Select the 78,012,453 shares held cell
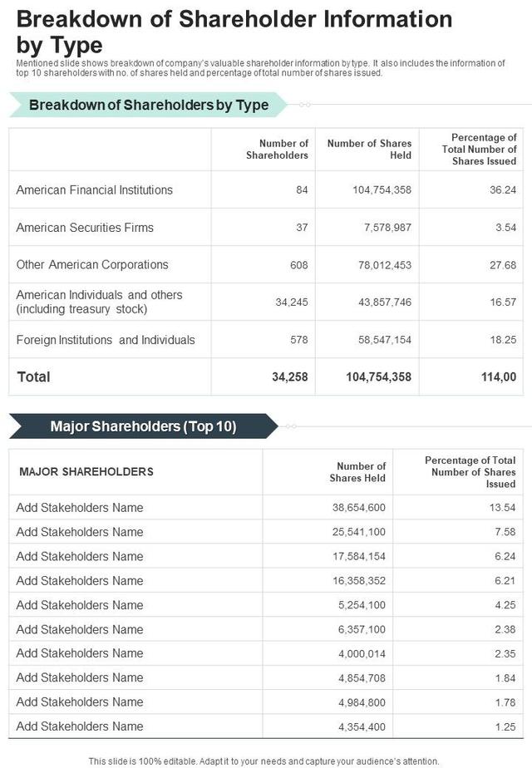 pos(379,265)
